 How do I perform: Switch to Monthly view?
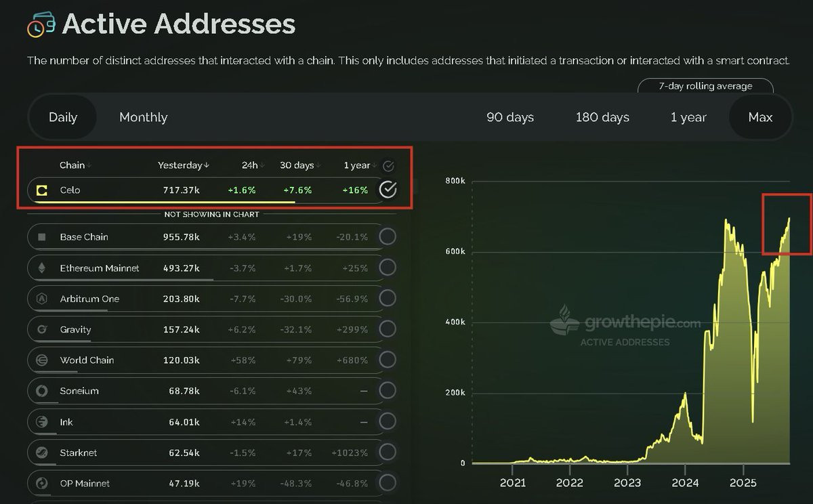coord(143,117)
